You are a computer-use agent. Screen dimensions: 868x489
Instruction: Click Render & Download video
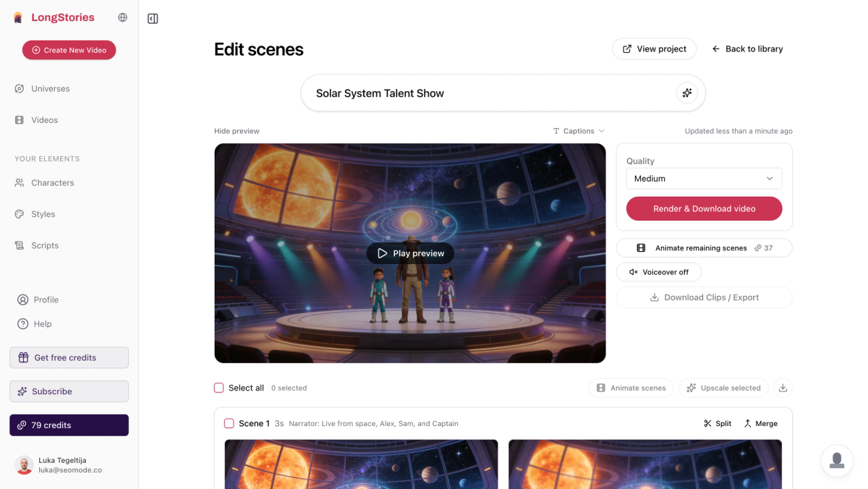(704, 208)
